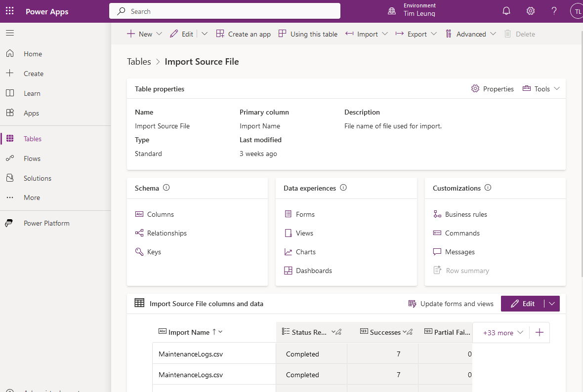Open Solutions in the sidebar
Image resolution: width=583 pixels, height=392 pixels.
38,178
